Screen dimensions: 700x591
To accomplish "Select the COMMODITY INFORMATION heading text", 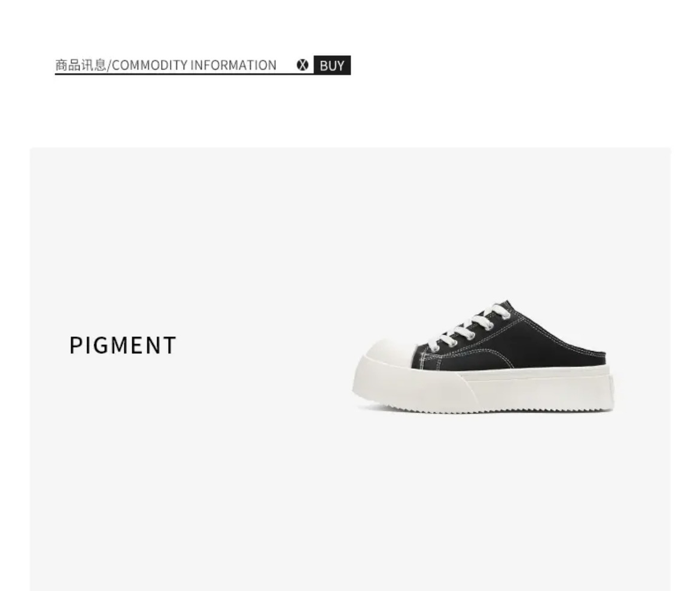I will [x=194, y=65].
